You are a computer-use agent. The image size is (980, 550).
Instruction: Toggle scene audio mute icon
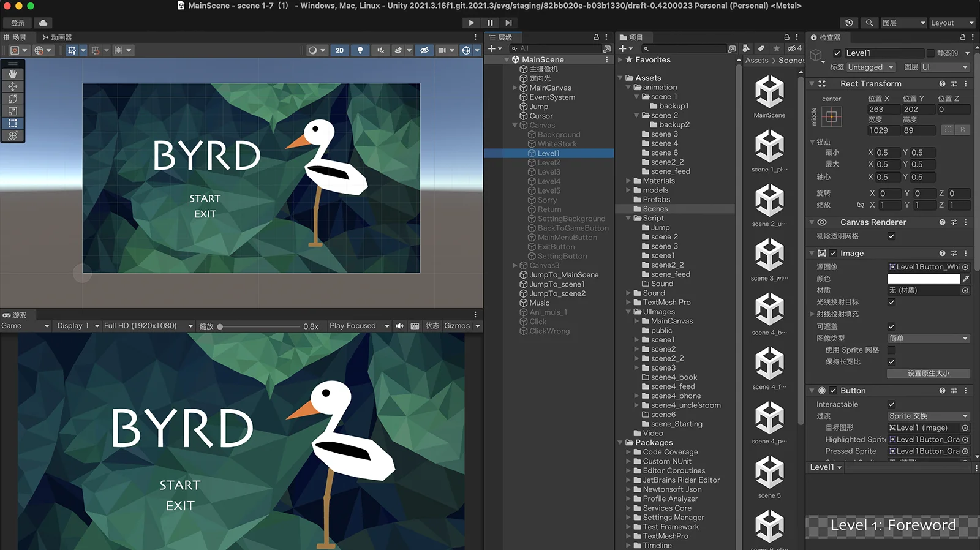(x=380, y=50)
